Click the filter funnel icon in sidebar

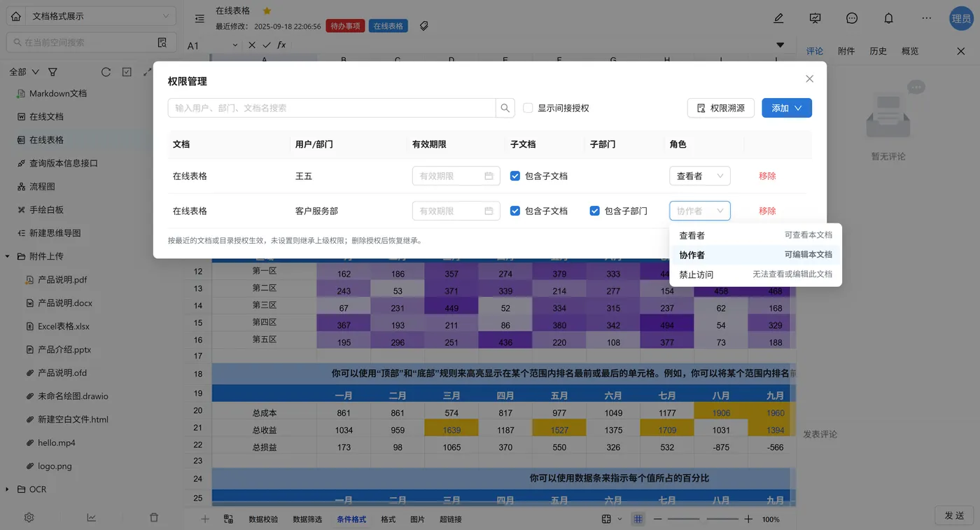pos(52,71)
